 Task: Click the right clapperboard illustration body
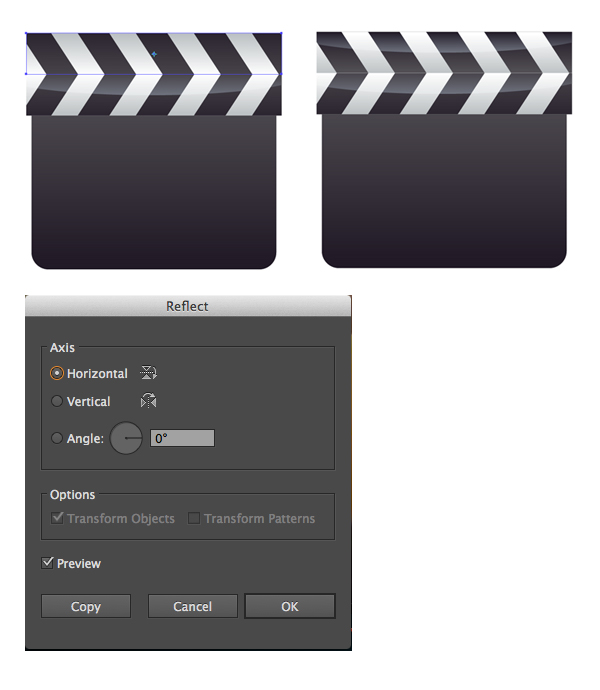[x=444, y=191]
